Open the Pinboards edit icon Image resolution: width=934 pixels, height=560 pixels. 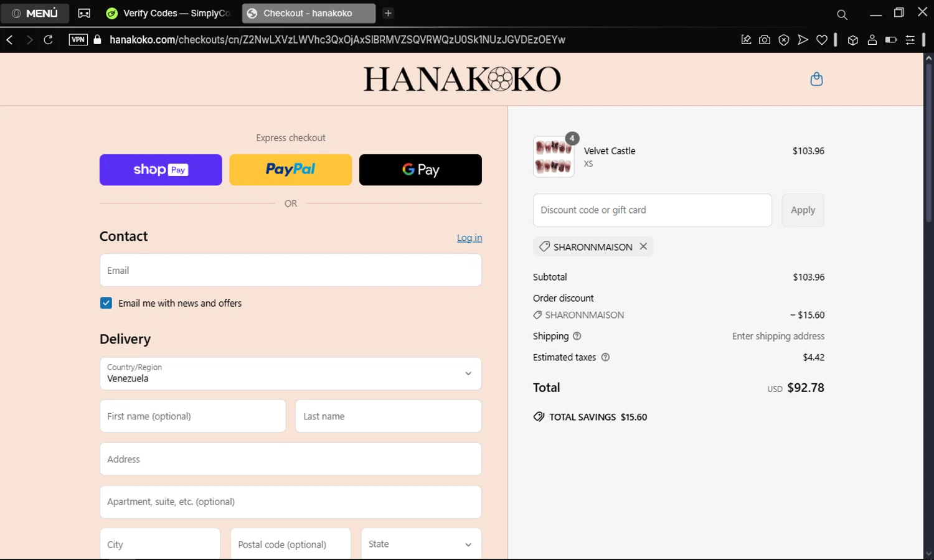tap(746, 40)
